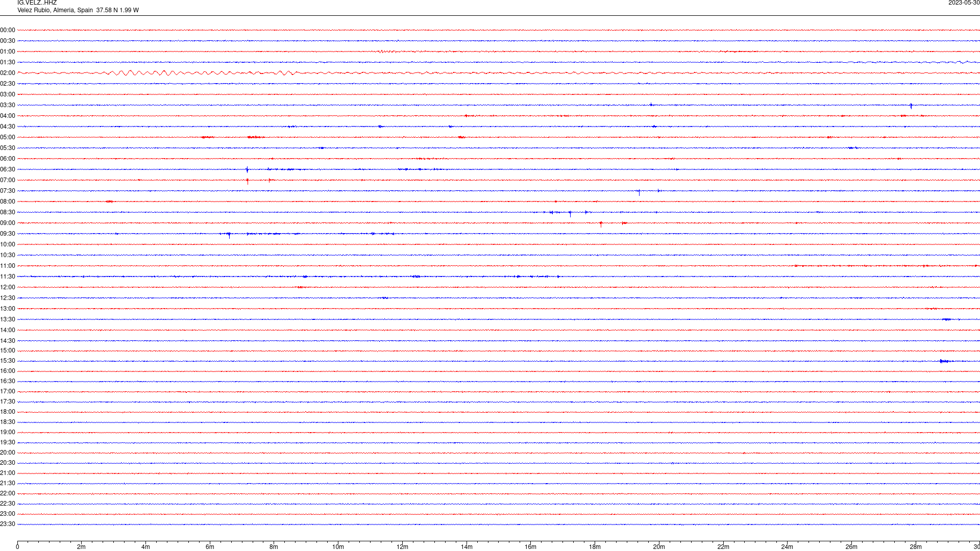Select the 22:30 trace time label
This screenshot has width=980, height=551.
8,504
